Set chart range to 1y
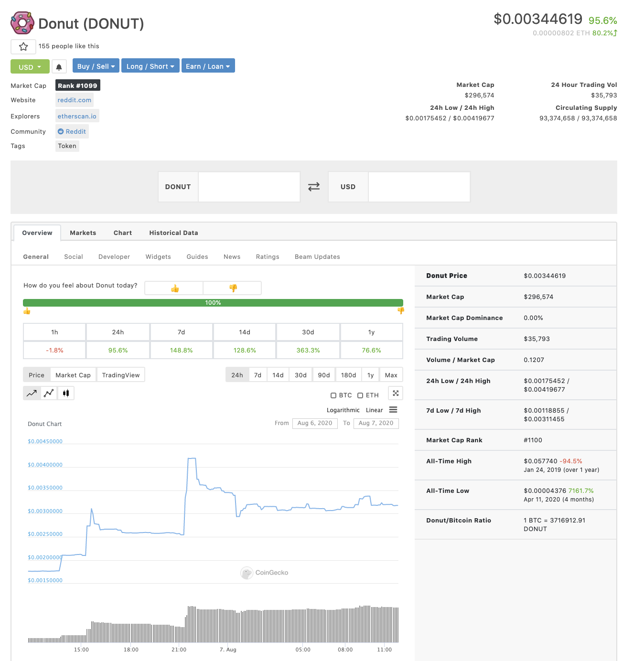This screenshot has height=661, width=644. pos(371,375)
